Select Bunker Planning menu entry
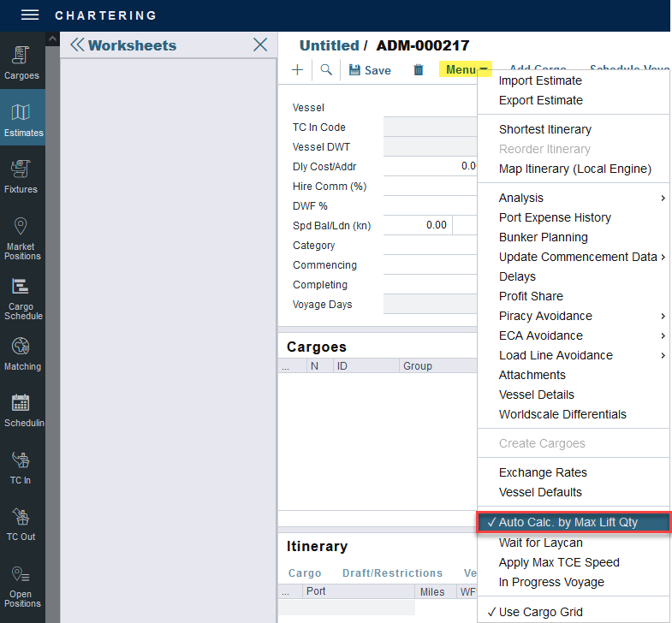This screenshot has height=623, width=672. [543, 237]
